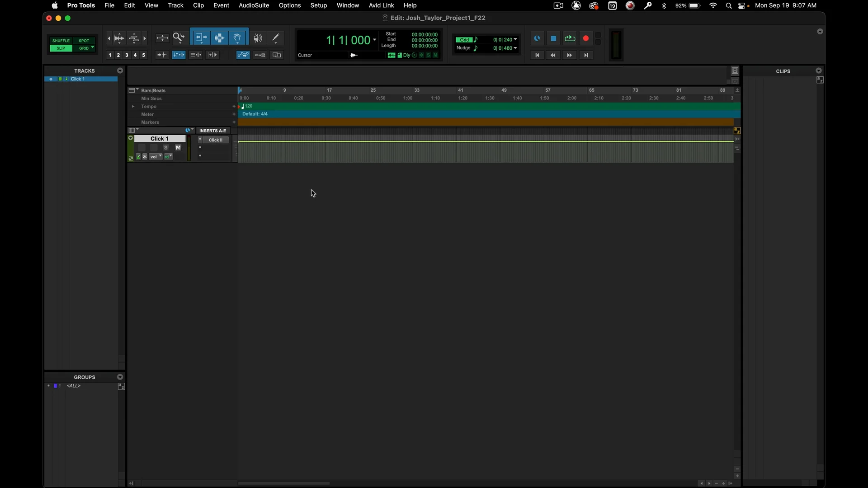The image size is (868, 488).
Task: Open ruler view selector icon
Action: 133,90
